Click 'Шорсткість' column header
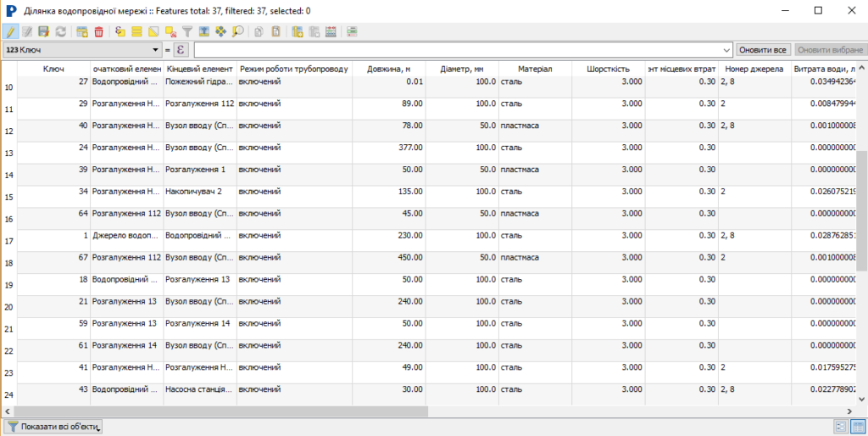Screen dimensions: 868x436 click(x=609, y=70)
